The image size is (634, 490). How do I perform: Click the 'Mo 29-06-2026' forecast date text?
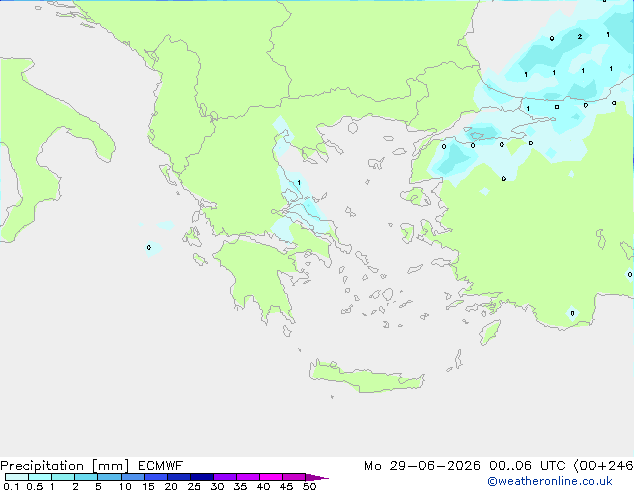click(422, 466)
